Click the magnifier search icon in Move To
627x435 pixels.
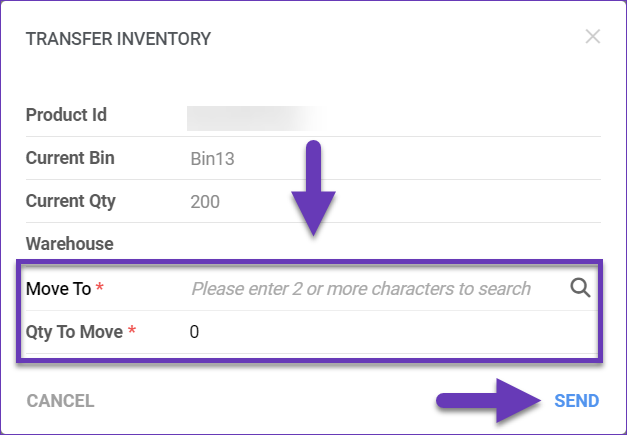pyautogui.click(x=580, y=288)
